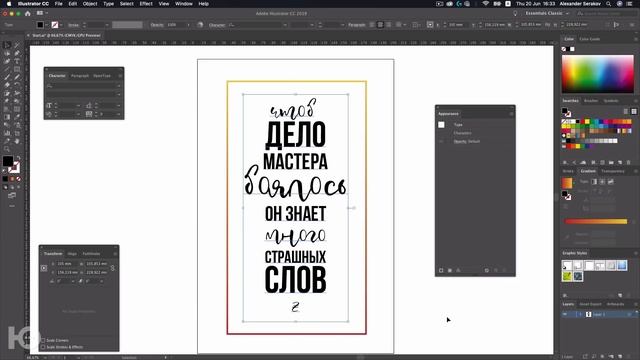
Task: Switch to the Pathfinder tab
Action: 91,254
